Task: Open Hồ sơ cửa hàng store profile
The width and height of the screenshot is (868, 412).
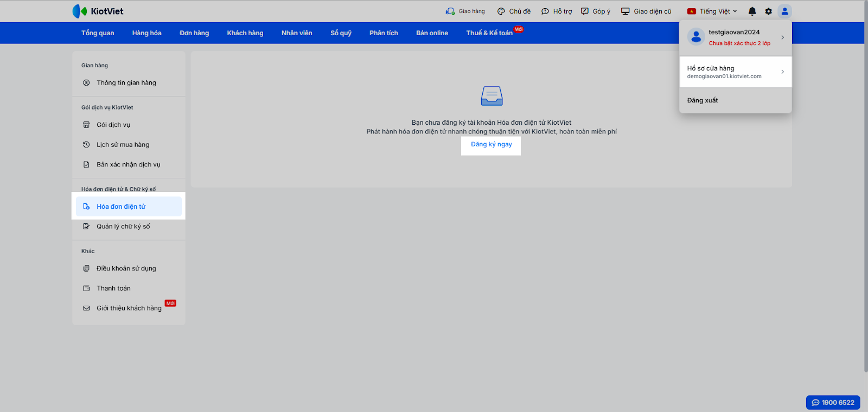Action: [736, 72]
